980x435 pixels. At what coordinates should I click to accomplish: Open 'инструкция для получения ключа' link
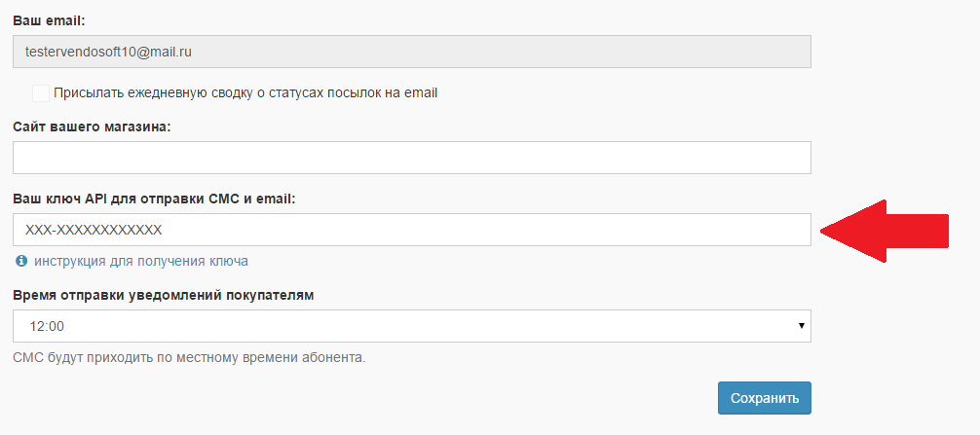141,261
